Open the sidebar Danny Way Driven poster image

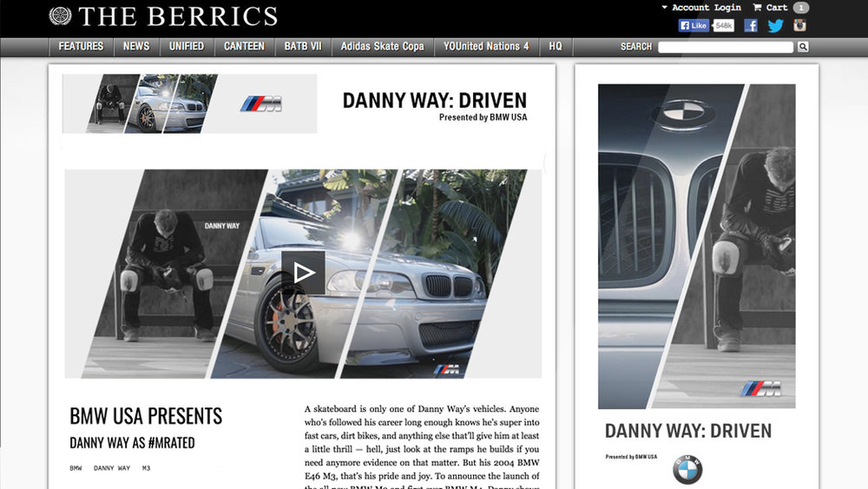tap(696, 247)
